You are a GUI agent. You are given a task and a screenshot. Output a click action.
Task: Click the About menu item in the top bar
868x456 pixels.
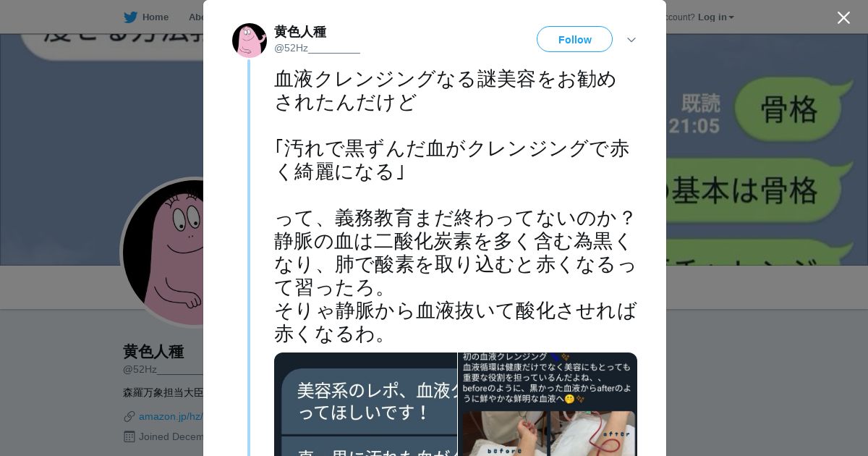coord(196,17)
